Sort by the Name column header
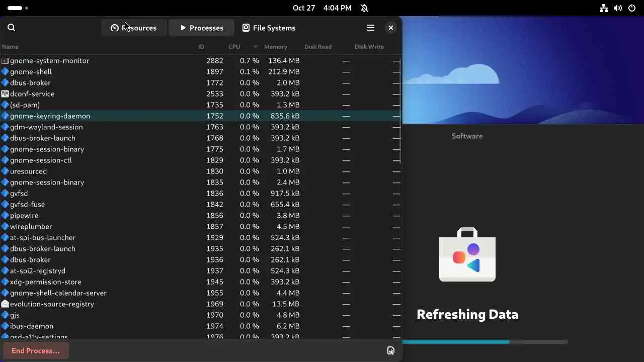The height and width of the screenshot is (362, 644). click(10, 47)
